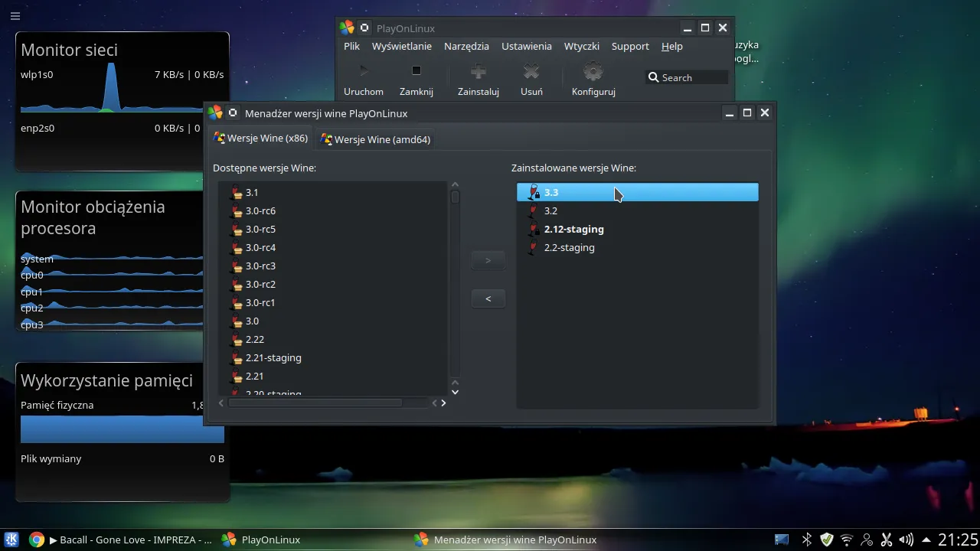This screenshot has width=980, height=551.
Task: Click the remove arrow button (<)
Action: point(488,298)
